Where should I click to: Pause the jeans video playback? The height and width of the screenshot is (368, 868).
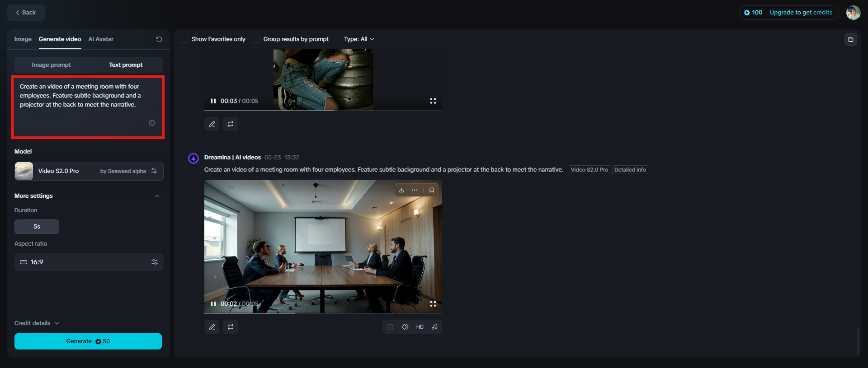click(213, 101)
